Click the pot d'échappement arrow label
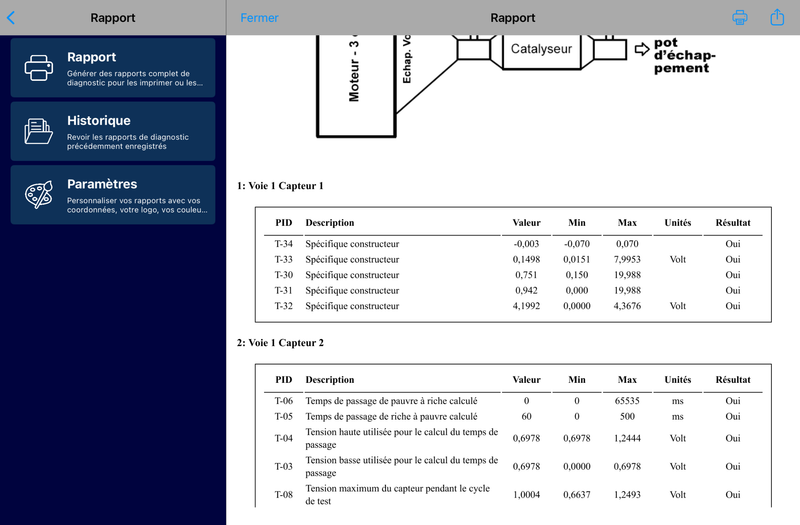The image size is (800, 525). tap(676, 55)
